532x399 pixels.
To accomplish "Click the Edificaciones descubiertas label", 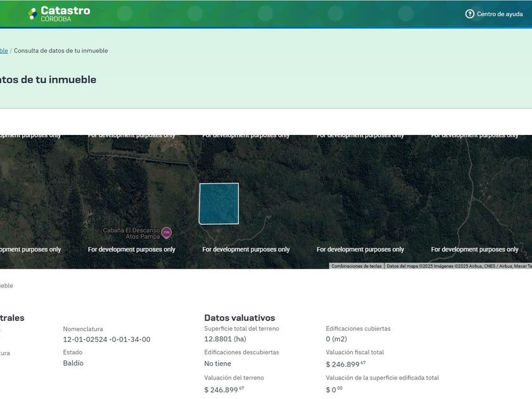I will pos(241,352).
